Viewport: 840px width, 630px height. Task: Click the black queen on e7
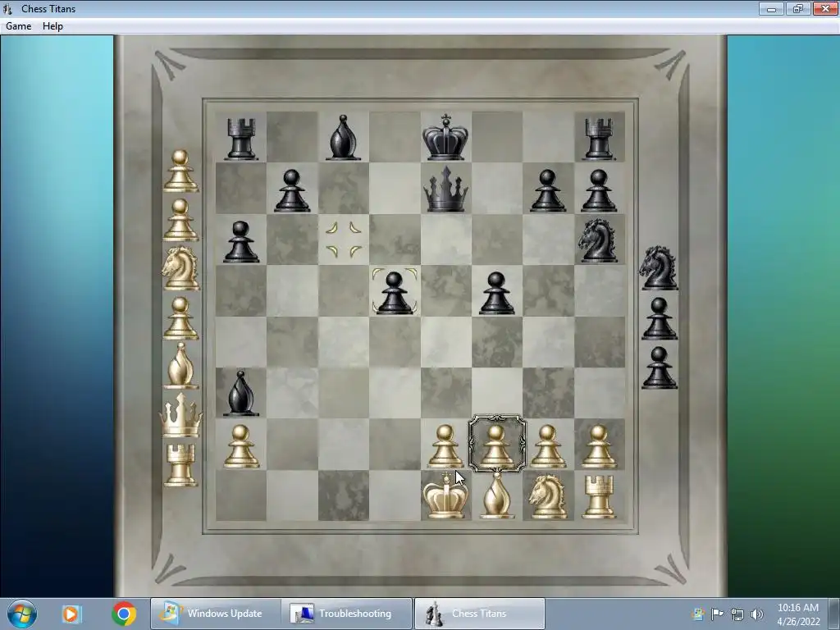pos(445,189)
